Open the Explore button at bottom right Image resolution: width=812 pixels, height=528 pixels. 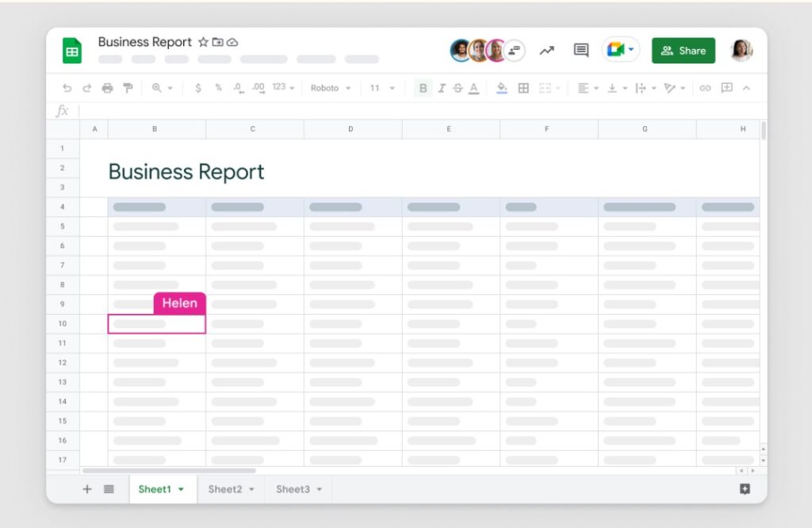pos(745,489)
